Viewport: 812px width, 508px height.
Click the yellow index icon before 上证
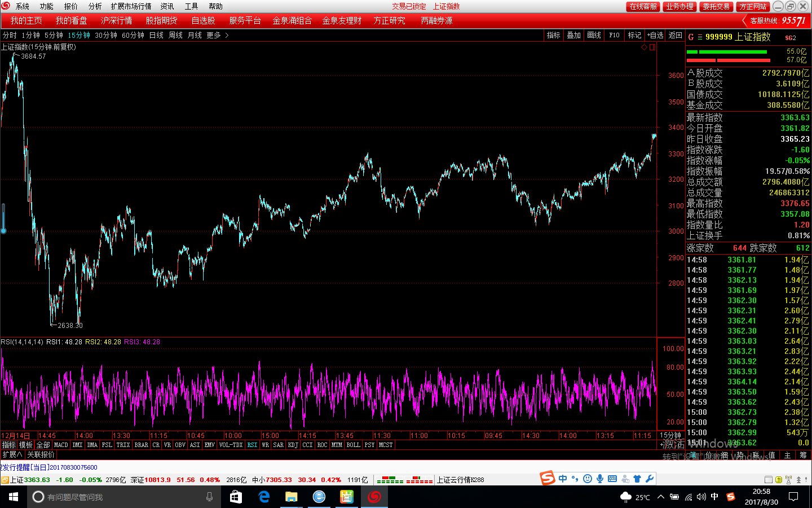[5, 480]
